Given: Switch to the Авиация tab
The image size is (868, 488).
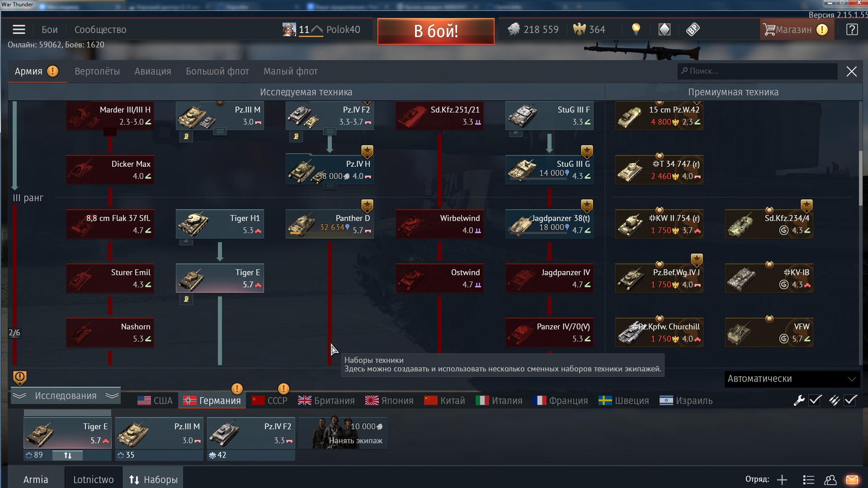Looking at the screenshot, I should (x=153, y=71).
